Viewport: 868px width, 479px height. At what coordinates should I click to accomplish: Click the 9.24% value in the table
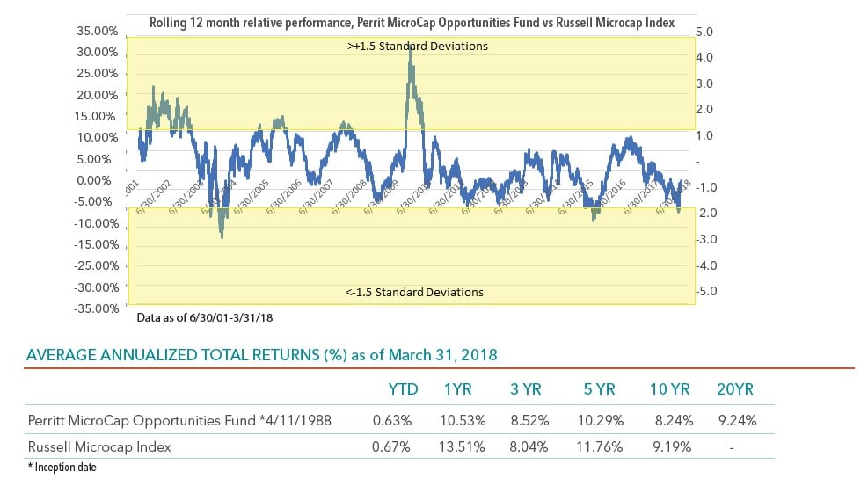point(736,419)
